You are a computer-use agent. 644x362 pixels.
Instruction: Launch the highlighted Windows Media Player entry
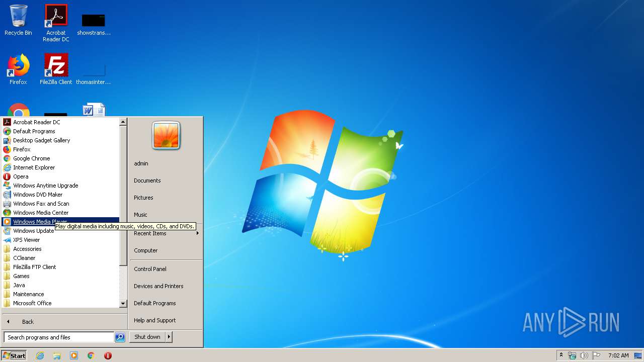click(x=61, y=222)
